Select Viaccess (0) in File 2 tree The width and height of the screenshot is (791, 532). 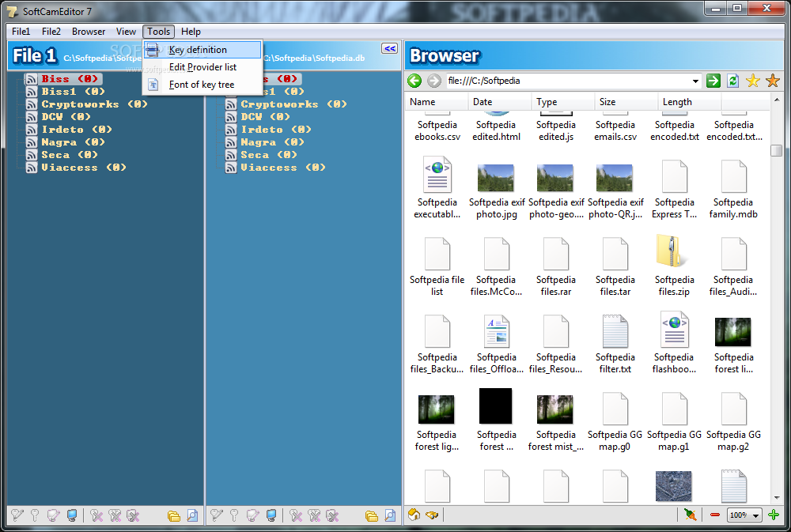pos(283,167)
